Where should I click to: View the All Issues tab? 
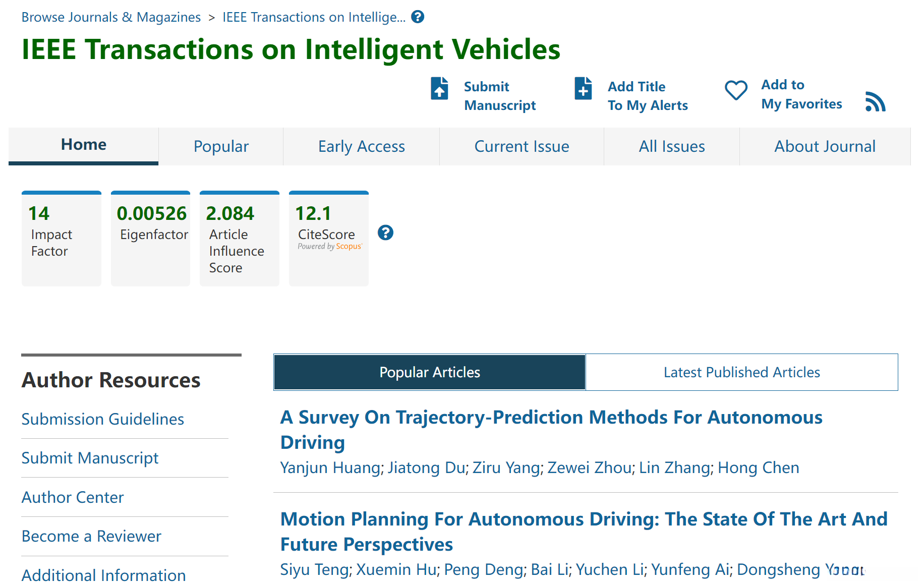[671, 146]
